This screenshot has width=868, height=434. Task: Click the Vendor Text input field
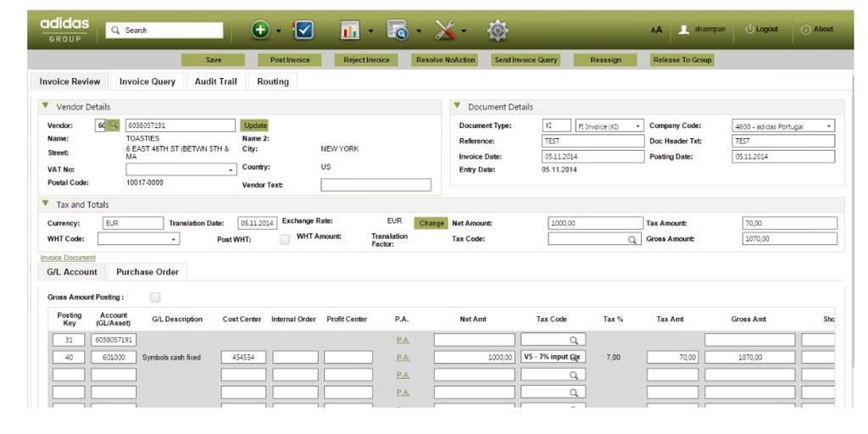(x=376, y=185)
